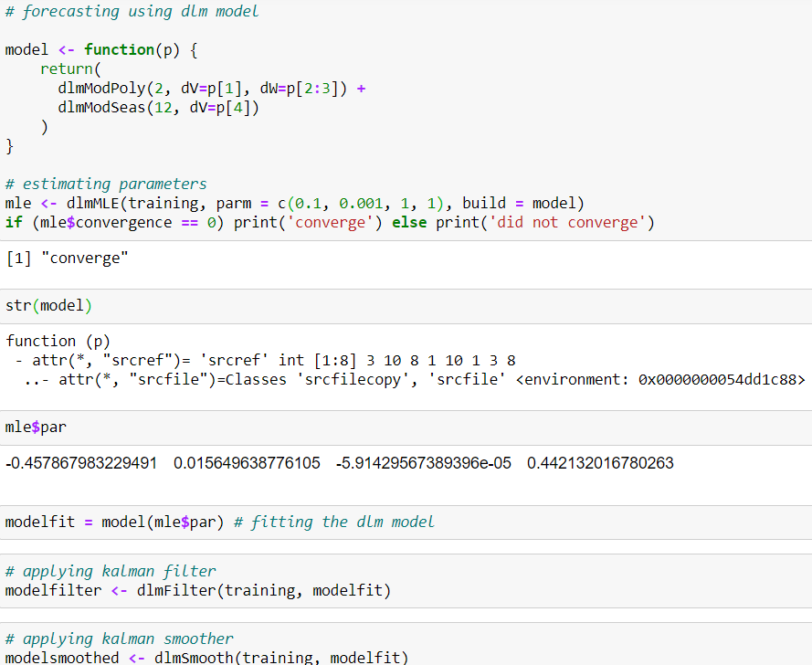Image resolution: width=812 pixels, height=665 pixels.
Task: Click inside the str(model) code cell
Action: tap(406, 306)
